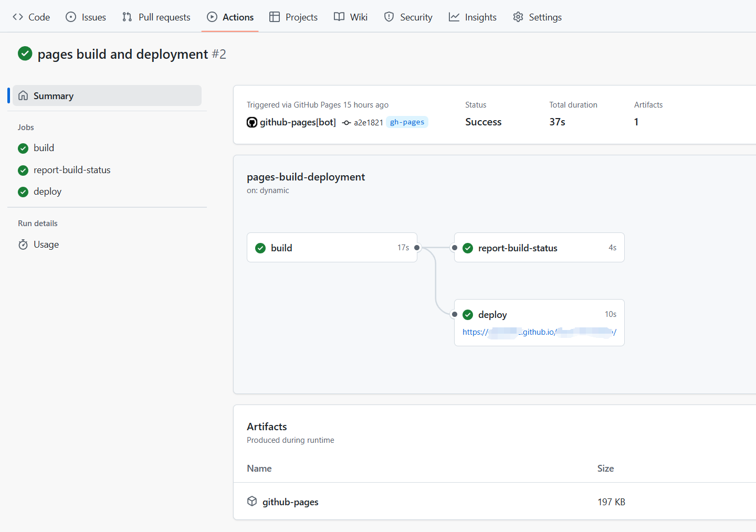Viewport: 756px width, 532px height.
Task: Click the github-pages package icon
Action: (x=252, y=502)
